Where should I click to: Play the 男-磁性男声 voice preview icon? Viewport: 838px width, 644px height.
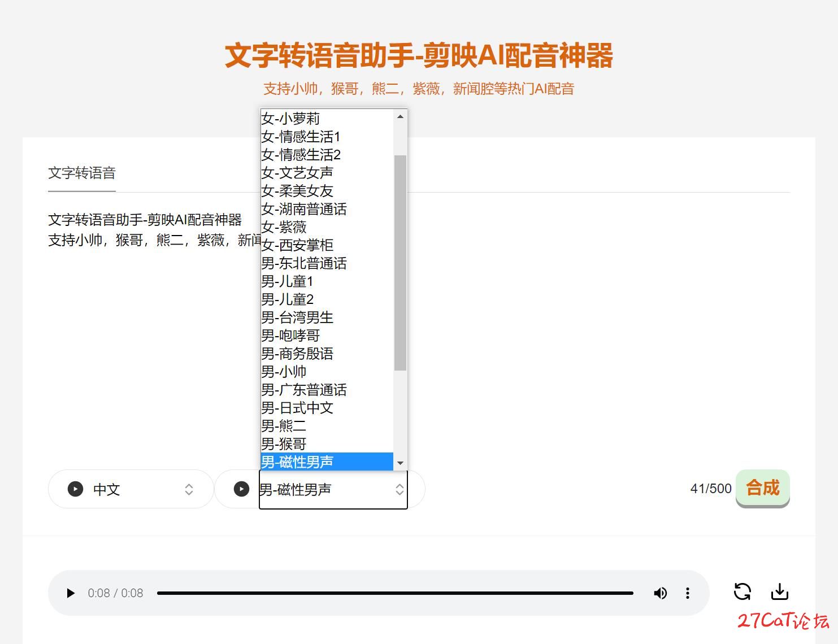(x=241, y=489)
